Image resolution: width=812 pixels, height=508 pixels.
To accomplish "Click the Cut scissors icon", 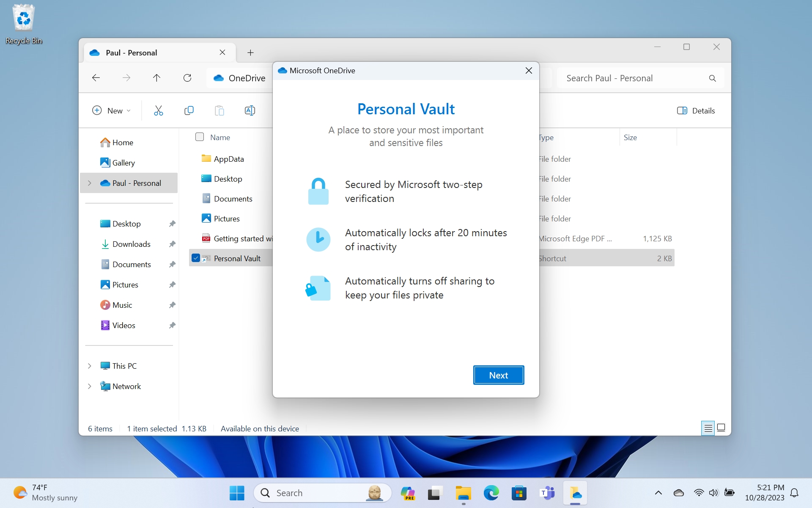I will click(x=159, y=110).
